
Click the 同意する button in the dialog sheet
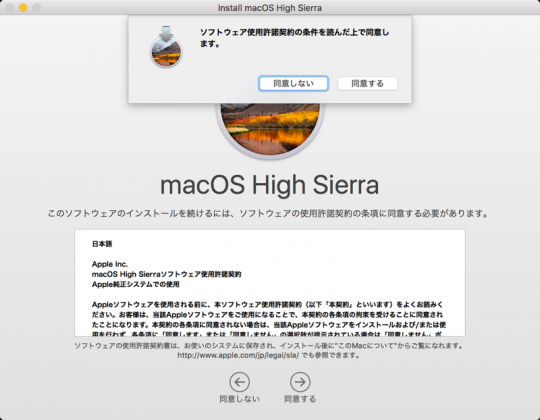(x=367, y=83)
